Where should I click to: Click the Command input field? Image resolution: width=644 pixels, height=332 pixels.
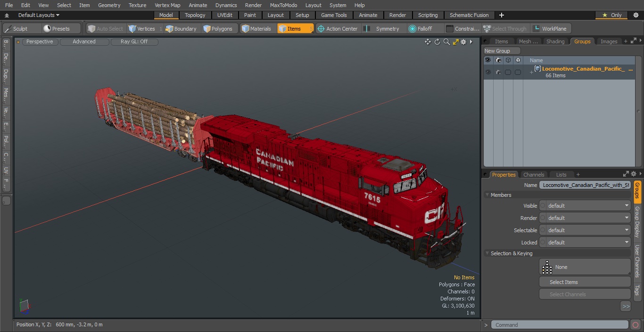point(559,325)
